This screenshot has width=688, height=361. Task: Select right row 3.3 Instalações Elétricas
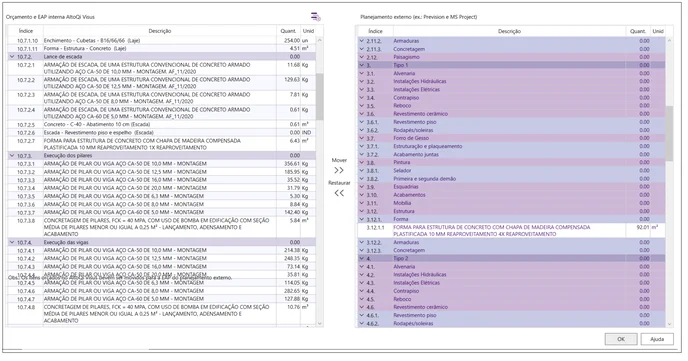point(511,89)
